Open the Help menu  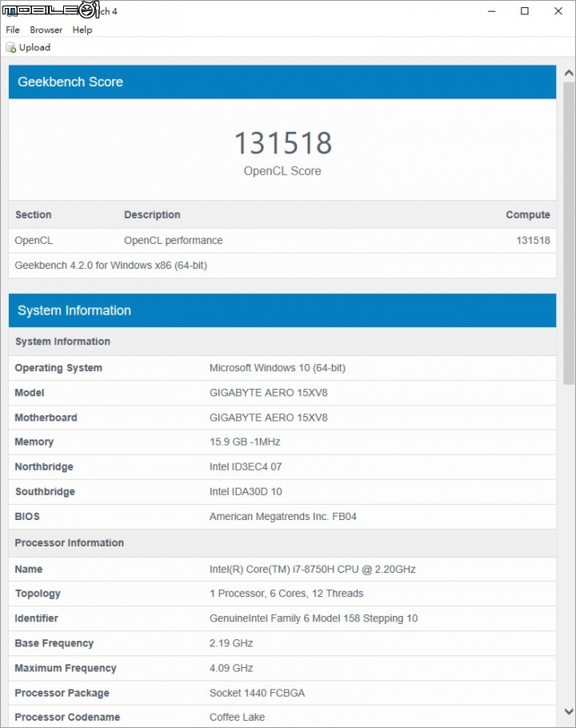coord(82,30)
